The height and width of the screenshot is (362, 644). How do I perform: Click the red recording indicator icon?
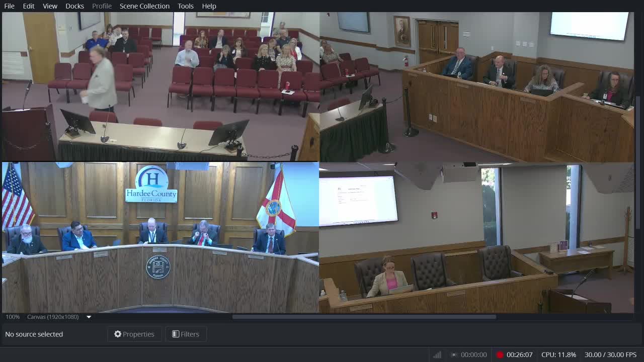coord(500,355)
